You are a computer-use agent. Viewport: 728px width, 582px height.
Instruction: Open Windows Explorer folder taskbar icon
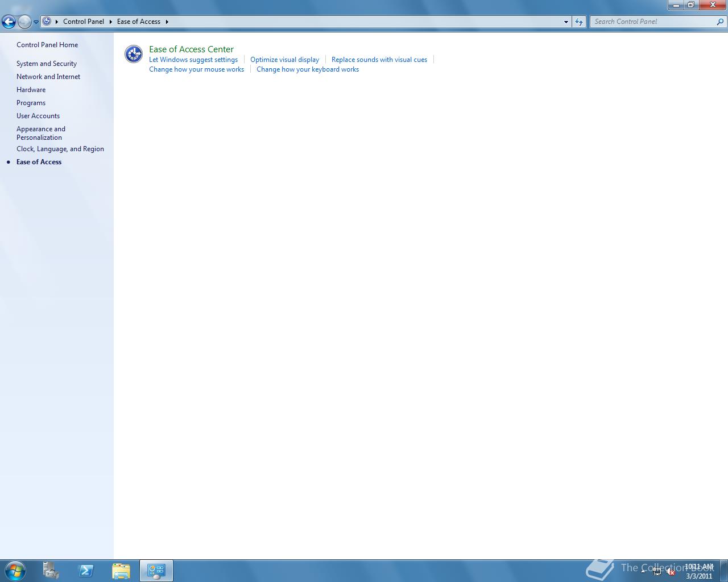[121, 571]
